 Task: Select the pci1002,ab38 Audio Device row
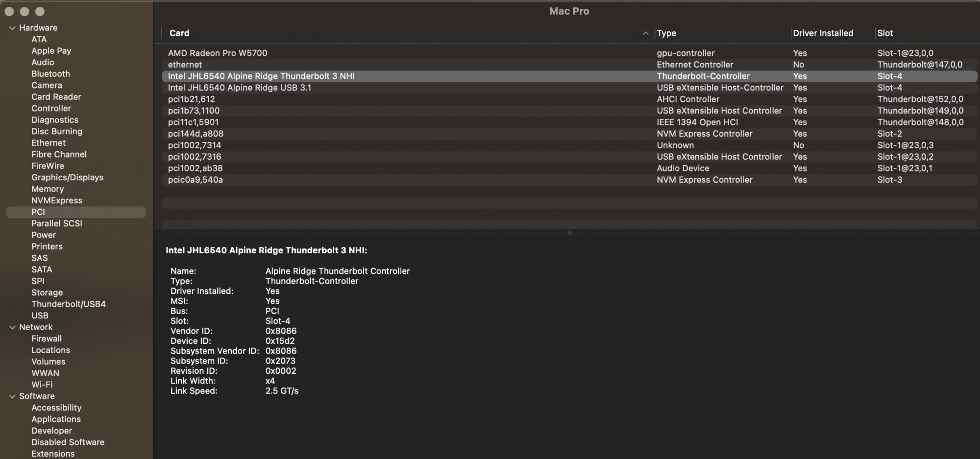(569, 168)
